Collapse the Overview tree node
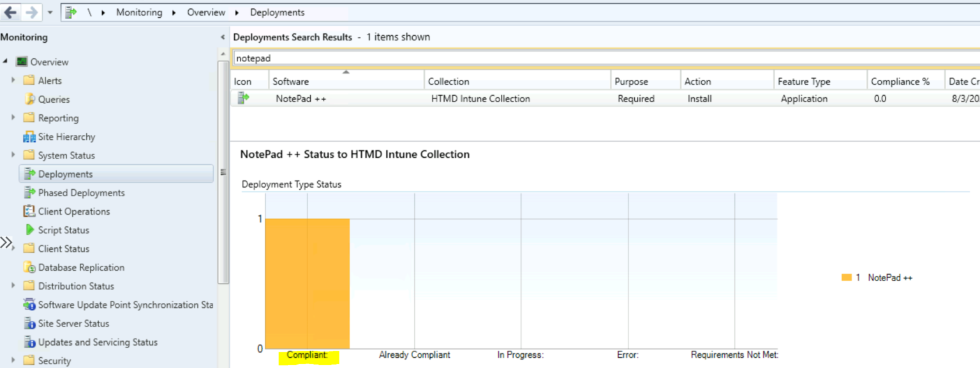Viewport: 980px width, 368px height. point(6,62)
